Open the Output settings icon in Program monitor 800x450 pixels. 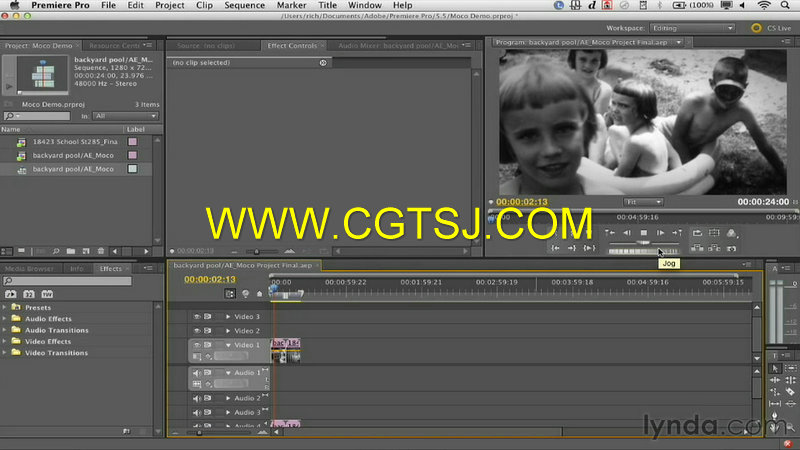point(732,234)
